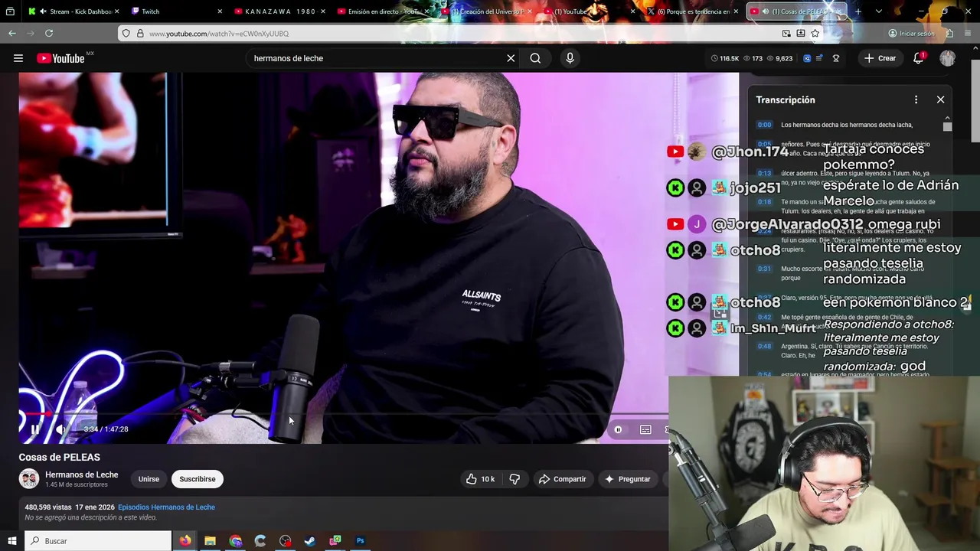Switch to the Emisión en directo tab
The width and height of the screenshot is (980, 551).
382,11
